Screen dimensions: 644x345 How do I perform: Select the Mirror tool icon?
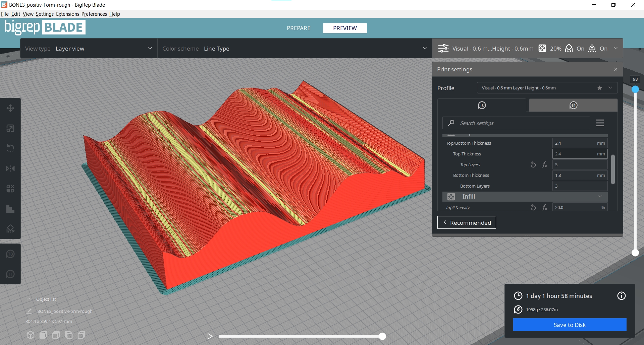(10, 168)
